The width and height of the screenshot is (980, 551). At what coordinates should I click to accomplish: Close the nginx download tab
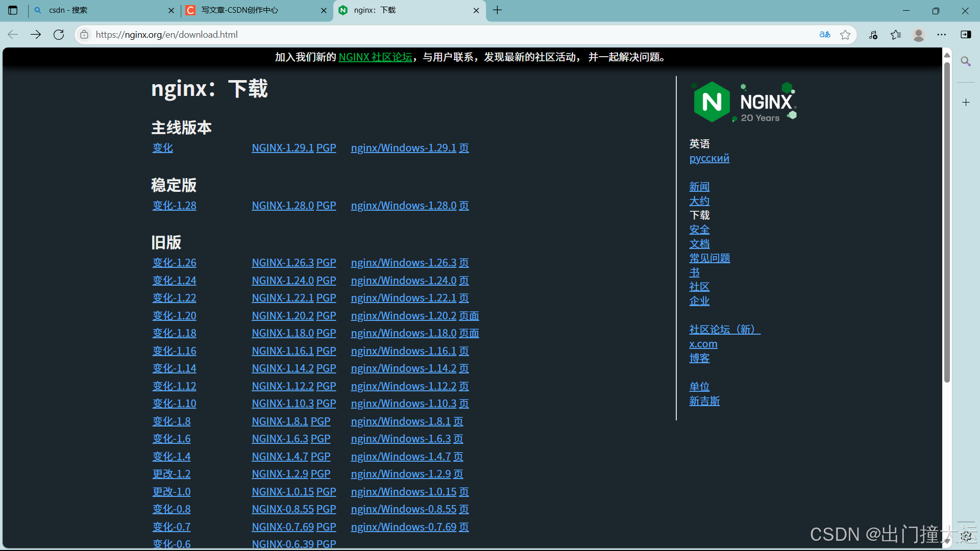tap(476, 10)
